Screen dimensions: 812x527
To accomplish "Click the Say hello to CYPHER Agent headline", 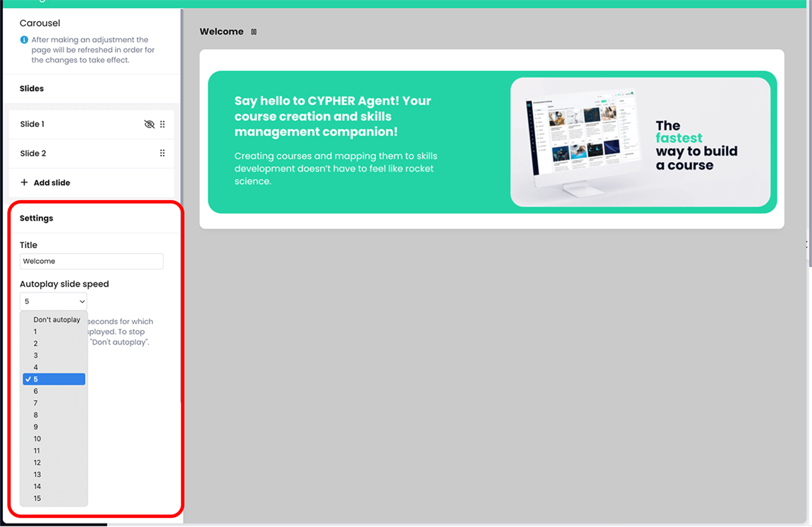I will [x=333, y=116].
